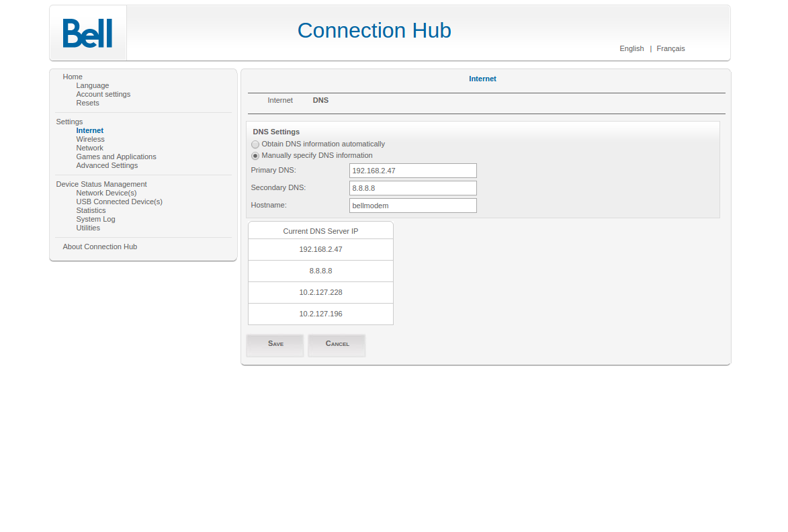Open Wireless settings in sidebar

point(90,140)
